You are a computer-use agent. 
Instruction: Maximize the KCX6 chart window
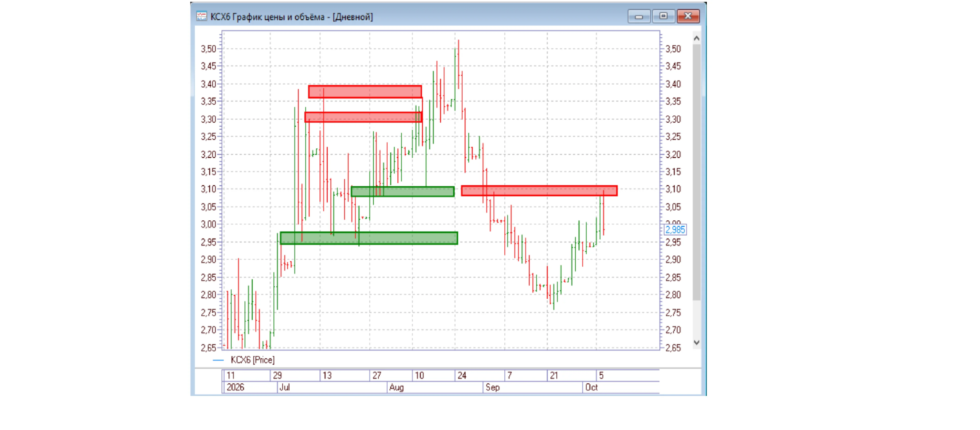664,16
